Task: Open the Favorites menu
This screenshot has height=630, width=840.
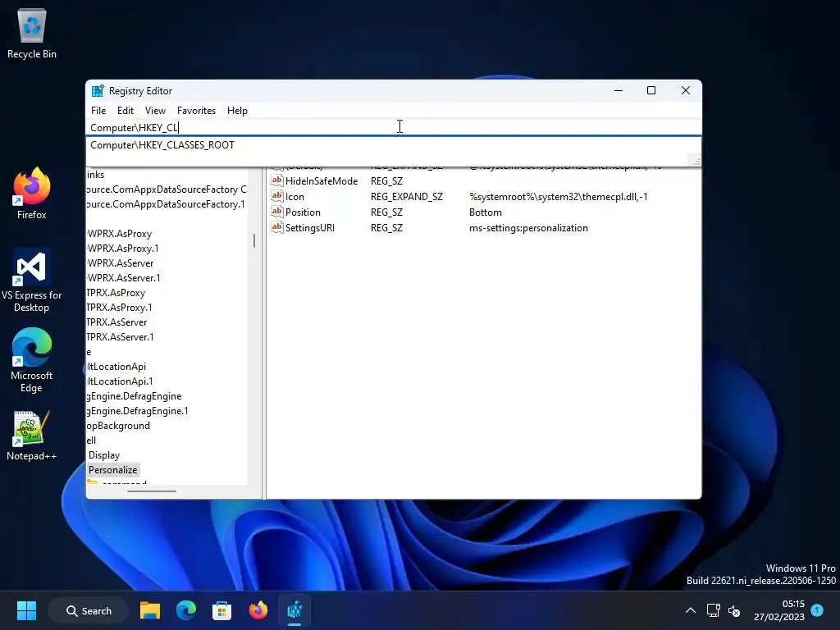Action: tap(197, 111)
